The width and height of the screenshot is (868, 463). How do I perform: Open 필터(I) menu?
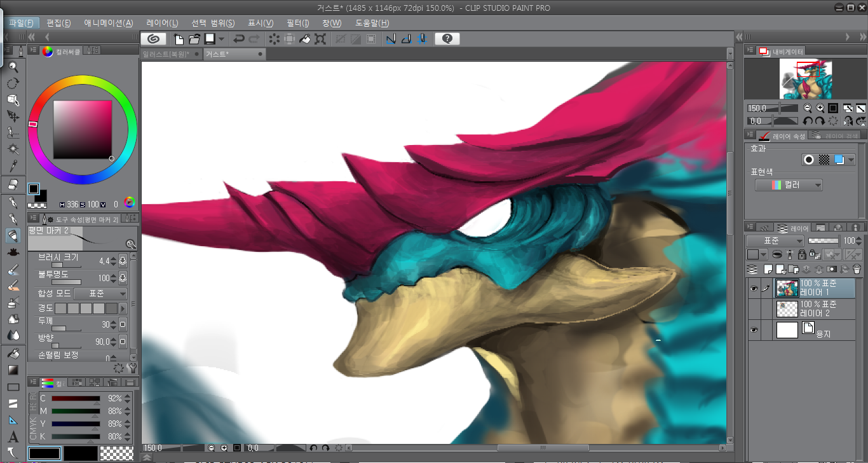pyautogui.click(x=298, y=23)
